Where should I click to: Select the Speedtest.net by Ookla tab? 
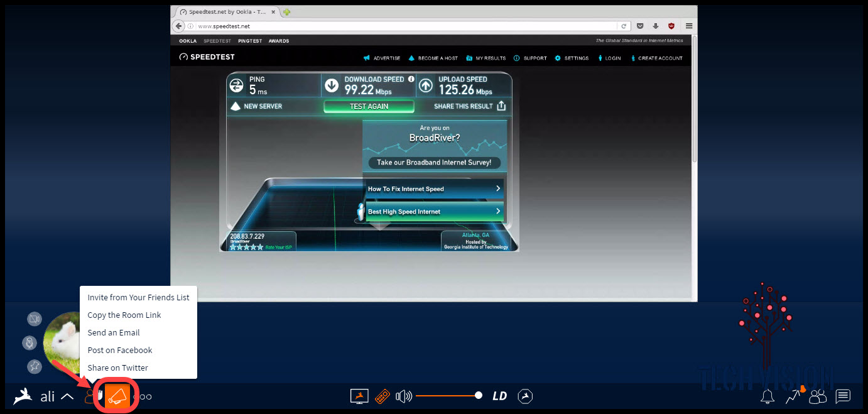click(226, 12)
